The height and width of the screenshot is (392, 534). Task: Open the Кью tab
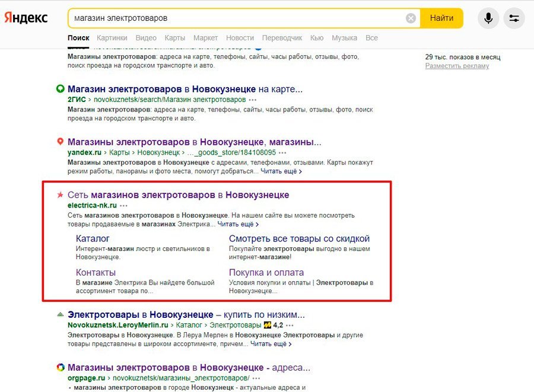(317, 38)
